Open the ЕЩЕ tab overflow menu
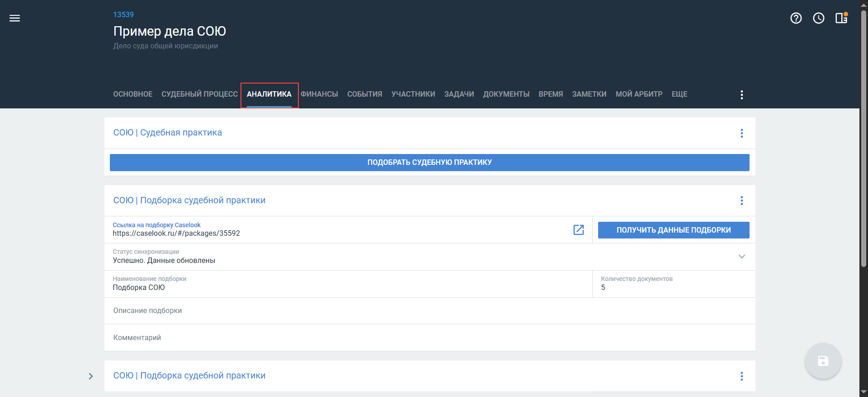The height and width of the screenshot is (397, 868). tap(679, 94)
